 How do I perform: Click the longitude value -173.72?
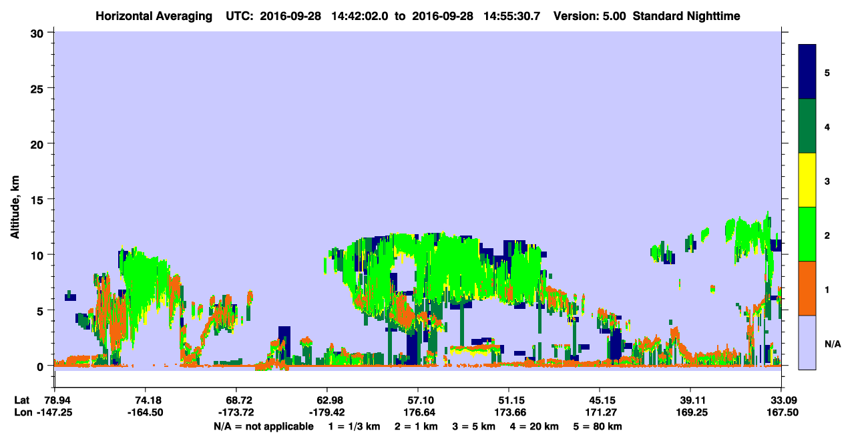coord(236,412)
